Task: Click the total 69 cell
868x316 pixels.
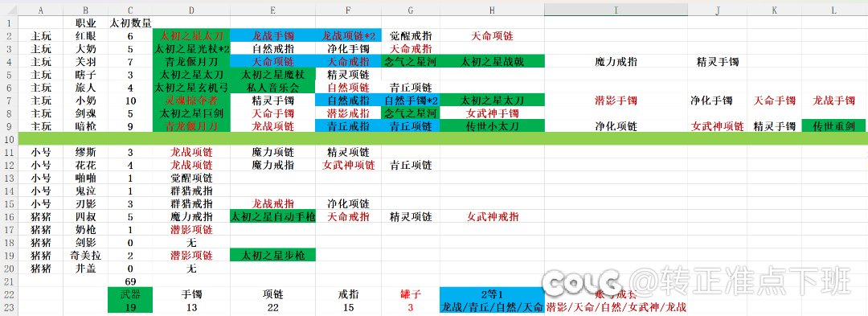Action: [130, 281]
